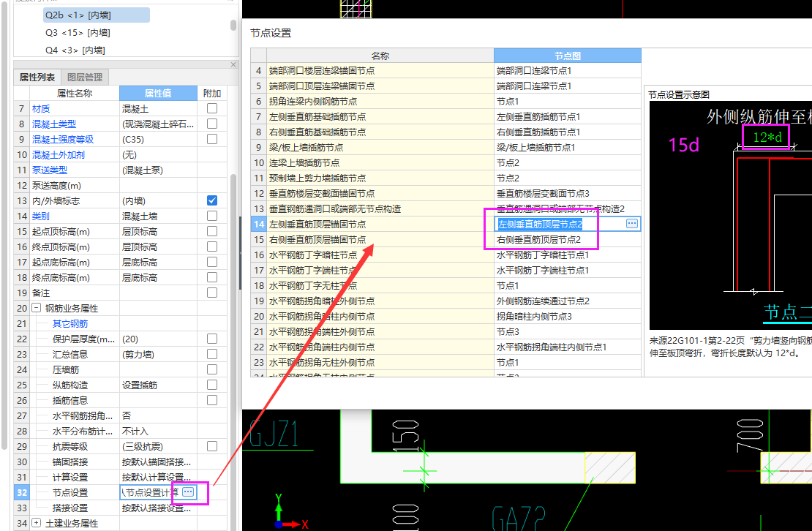Select Q2b <1> [内墙] component
This screenshot has height=531, width=812.
pos(97,15)
